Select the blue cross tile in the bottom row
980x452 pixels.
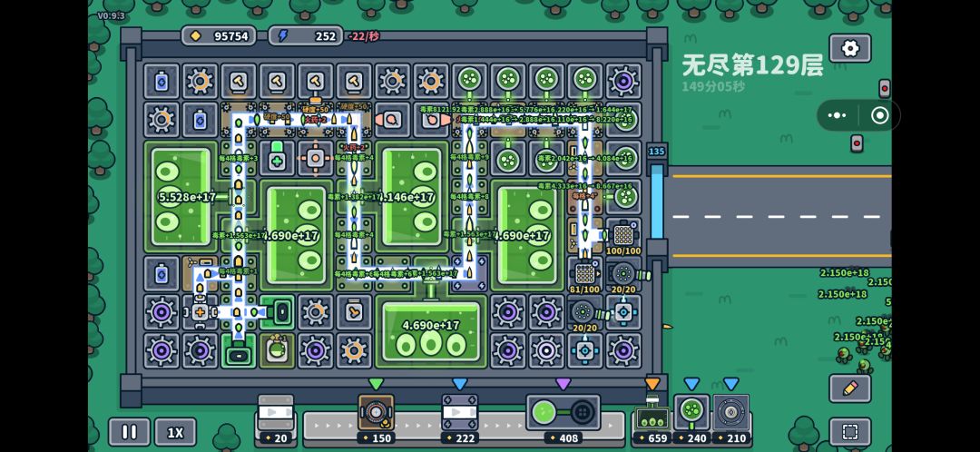pyautogui.click(x=585, y=350)
